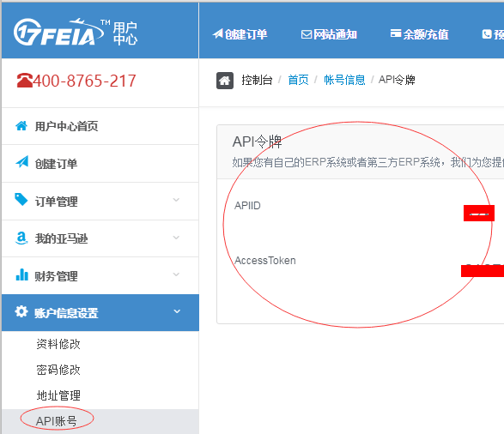Open the 帐号信息 breadcrumb link
504x434 pixels.
tap(344, 80)
